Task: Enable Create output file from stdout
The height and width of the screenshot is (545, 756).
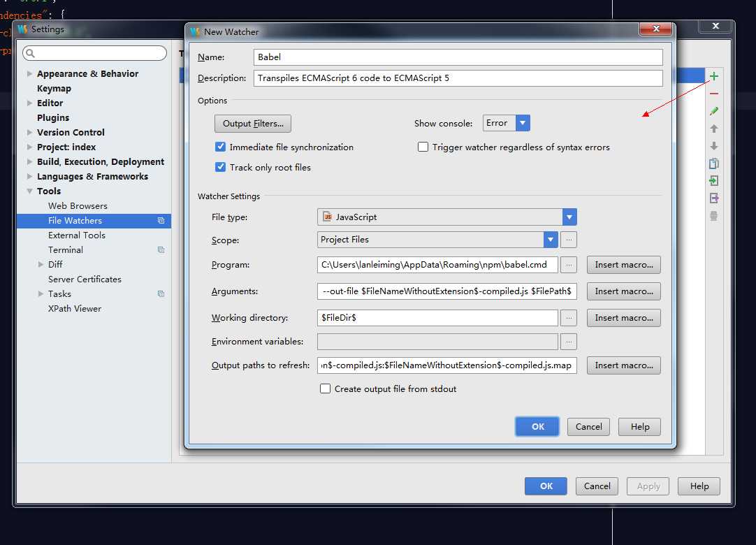Action: click(x=326, y=388)
